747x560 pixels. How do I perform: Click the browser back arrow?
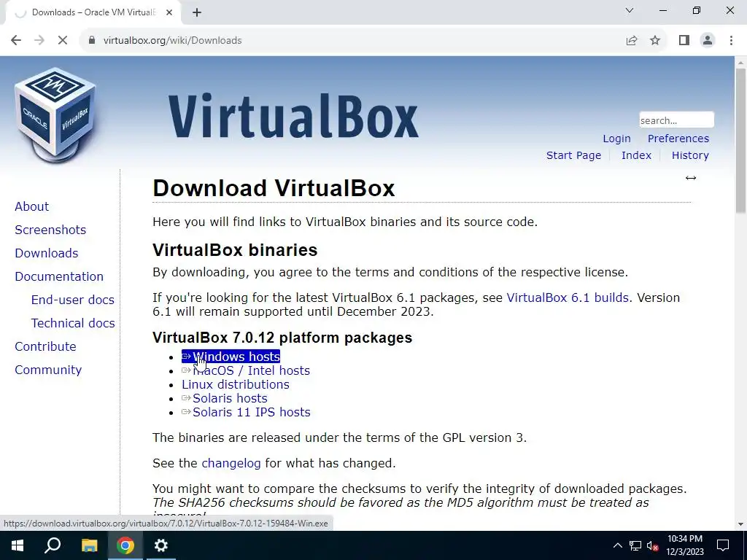(x=16, y=41)
